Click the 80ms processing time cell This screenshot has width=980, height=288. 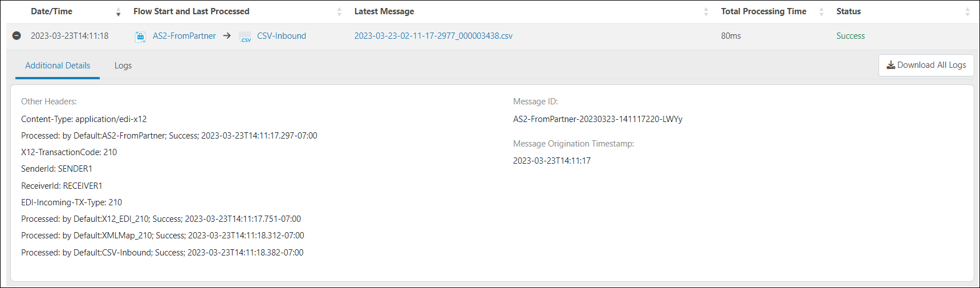point(731,36)
